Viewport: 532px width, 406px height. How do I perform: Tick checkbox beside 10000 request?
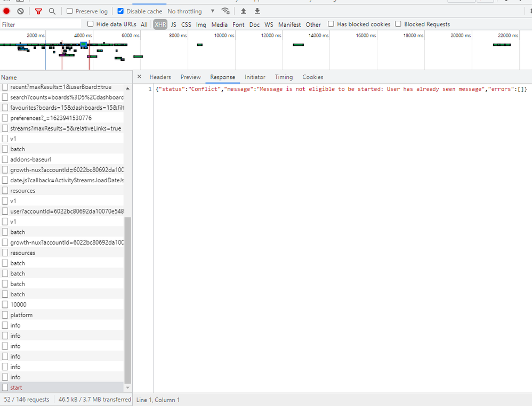5,305
